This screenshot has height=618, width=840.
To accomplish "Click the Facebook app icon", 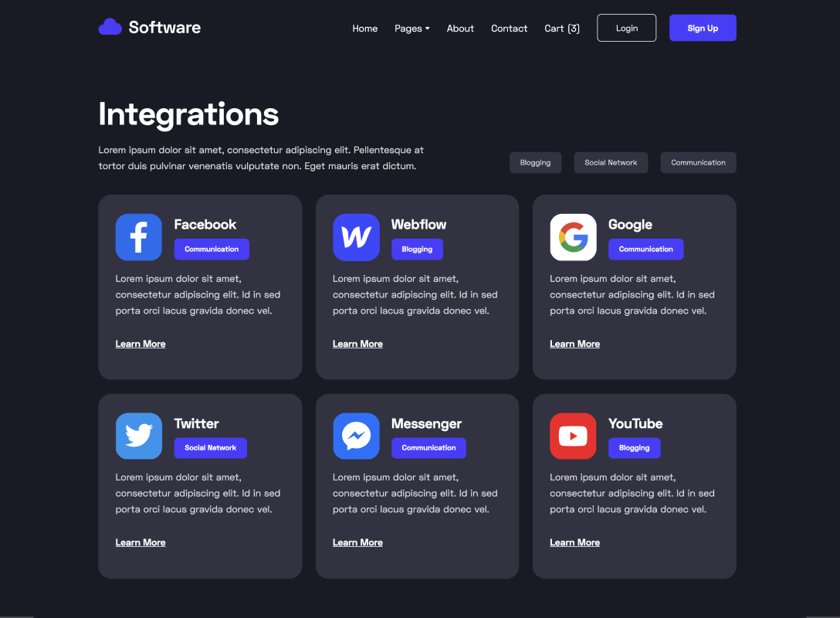I will [138, 237].
